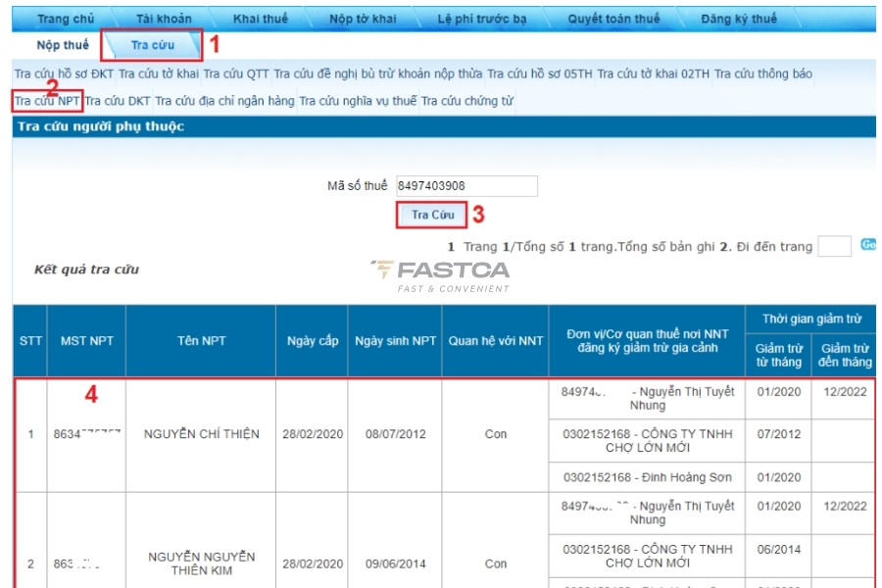
Task: Open the Tài khoản menu tab
Action: (164, 19)
